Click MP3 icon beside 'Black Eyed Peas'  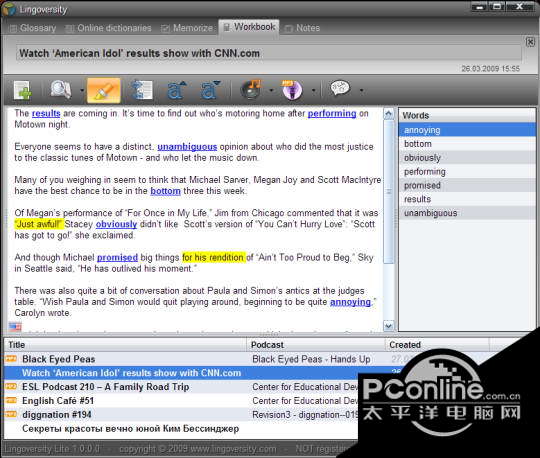[11, 359]
